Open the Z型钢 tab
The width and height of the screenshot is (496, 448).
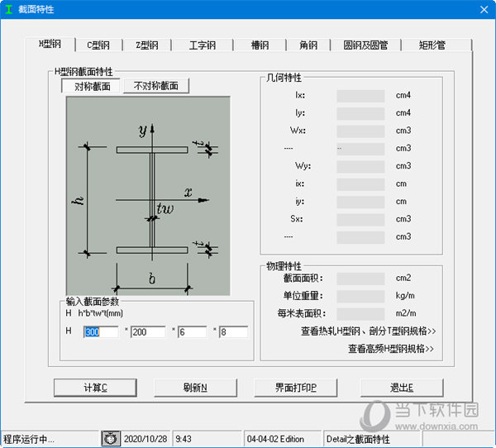tap(147, 45)
